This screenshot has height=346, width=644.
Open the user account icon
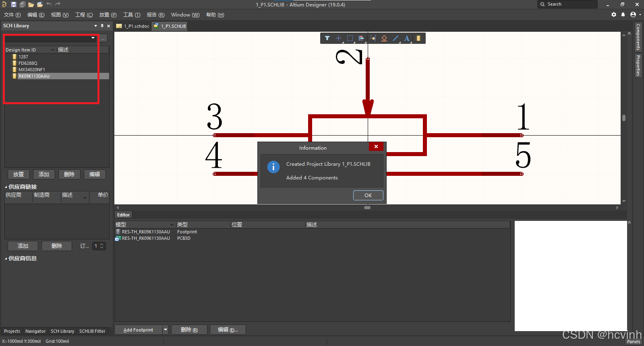point(634,14)
